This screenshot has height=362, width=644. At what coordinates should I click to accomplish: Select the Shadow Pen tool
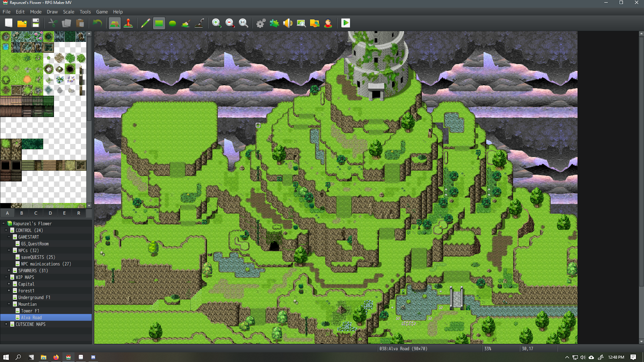(x=199, y=23)
